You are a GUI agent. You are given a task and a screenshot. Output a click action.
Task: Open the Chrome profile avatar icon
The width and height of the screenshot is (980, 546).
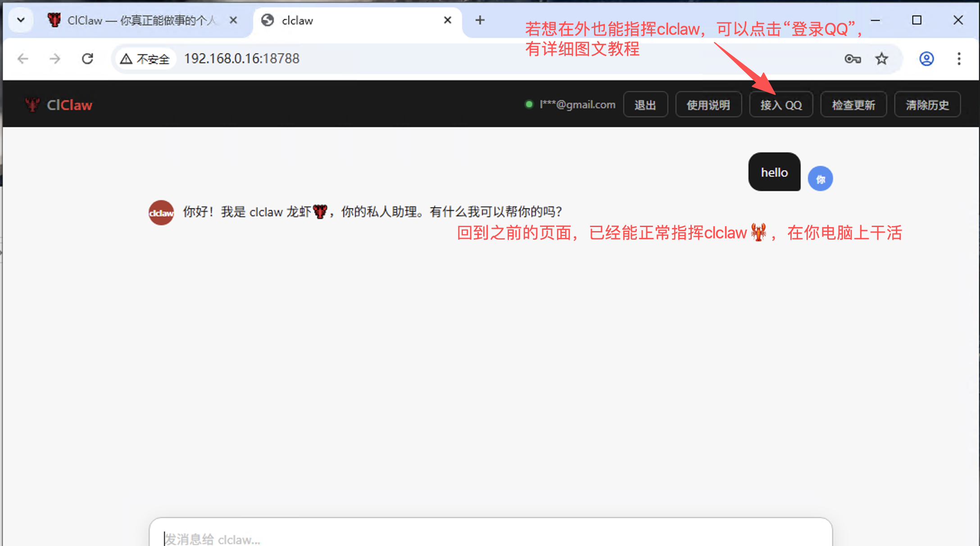click(926, 59)
